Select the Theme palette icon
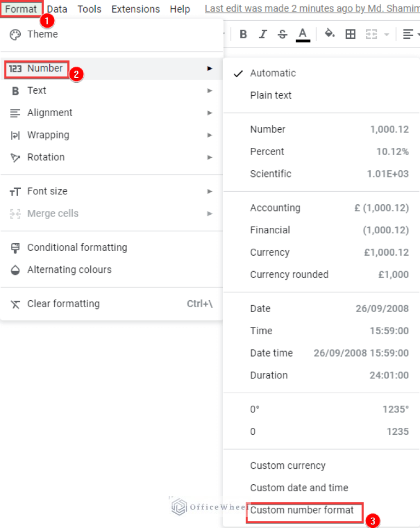Image resolution: width=420 pixels, height=528 pixels. (14, 34)
